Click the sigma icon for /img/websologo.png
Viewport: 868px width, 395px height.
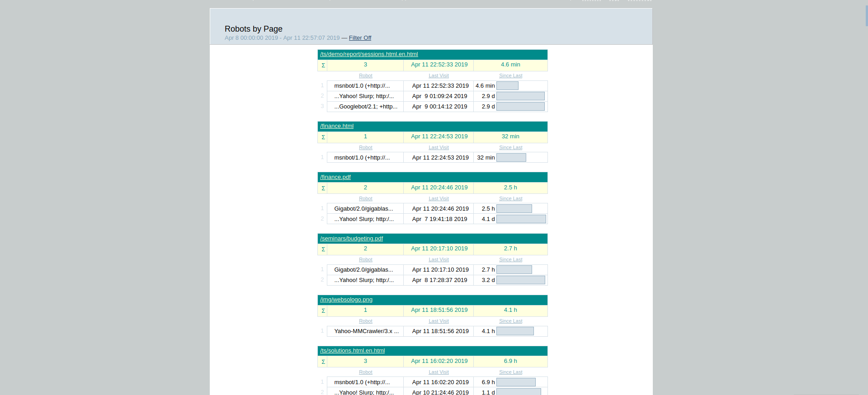(323, 310)
